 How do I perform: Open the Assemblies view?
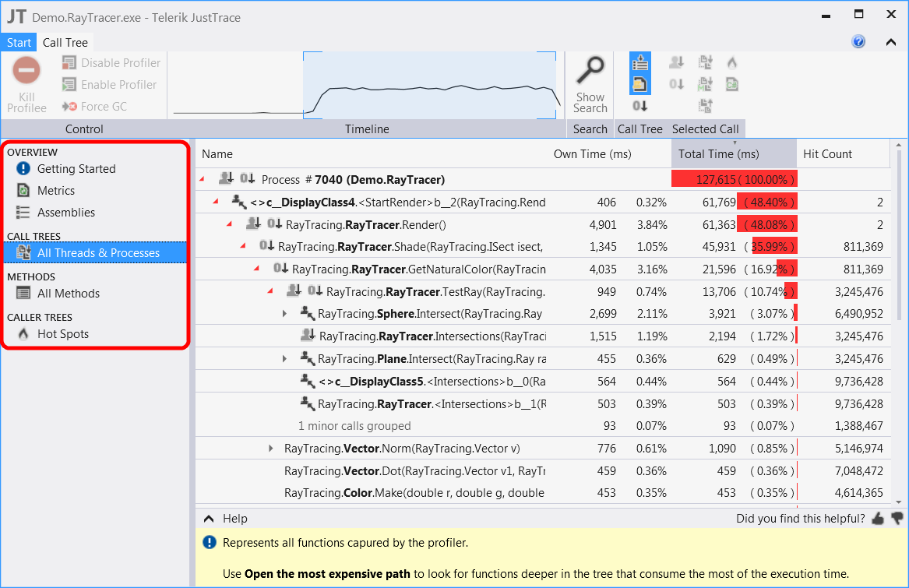(66, 213)
